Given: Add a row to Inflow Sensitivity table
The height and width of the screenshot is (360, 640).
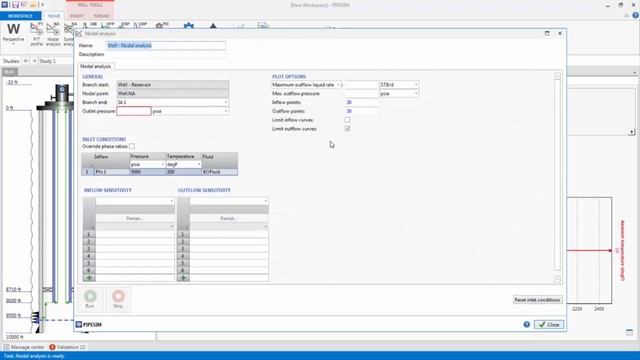Looking at the screenshot, I should coord(89,278).
